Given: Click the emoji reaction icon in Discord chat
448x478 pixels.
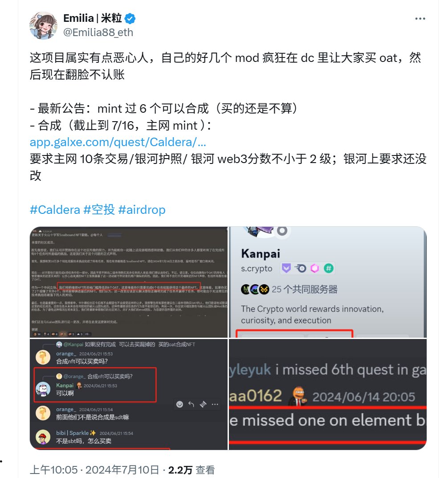Looking at the screenshot, I should (179, 404).
